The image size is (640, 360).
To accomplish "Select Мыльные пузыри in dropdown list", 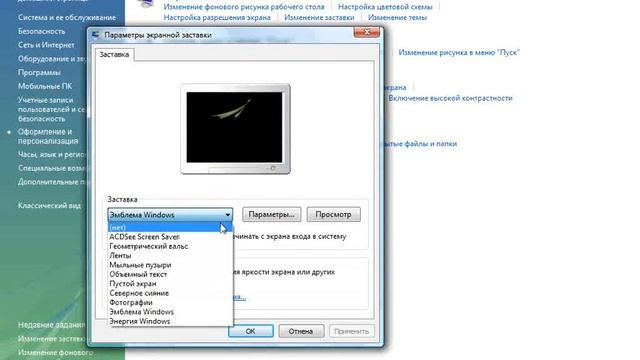I will pyautogui.click(x=170, y=265).
